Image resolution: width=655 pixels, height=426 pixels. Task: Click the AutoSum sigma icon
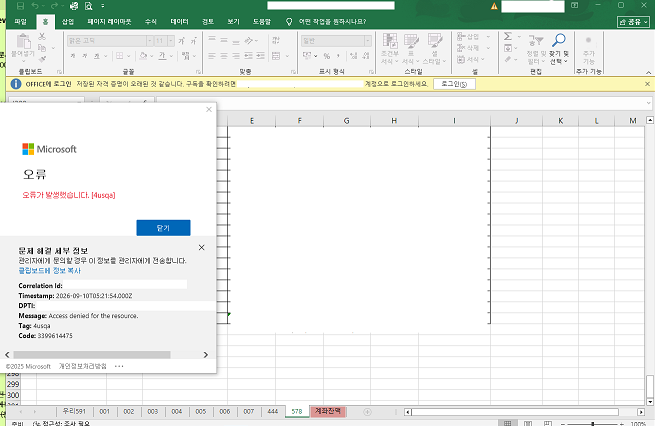coord(508,36)
